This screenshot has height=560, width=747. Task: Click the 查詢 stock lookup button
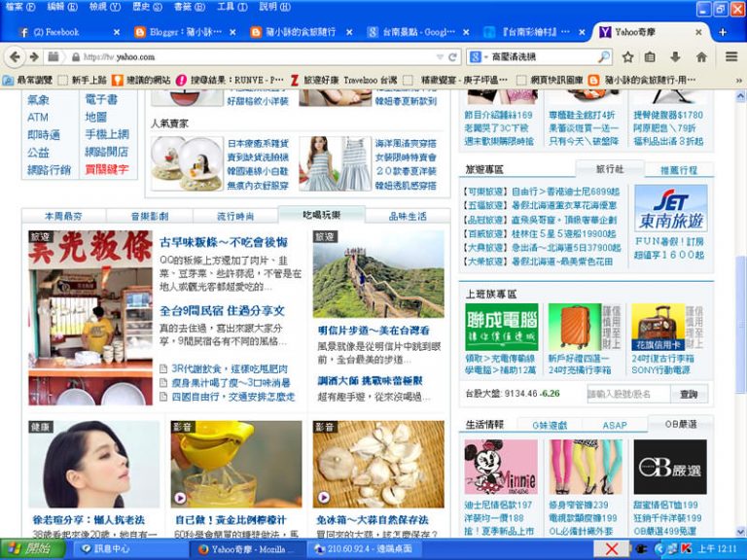click(689, 394)
